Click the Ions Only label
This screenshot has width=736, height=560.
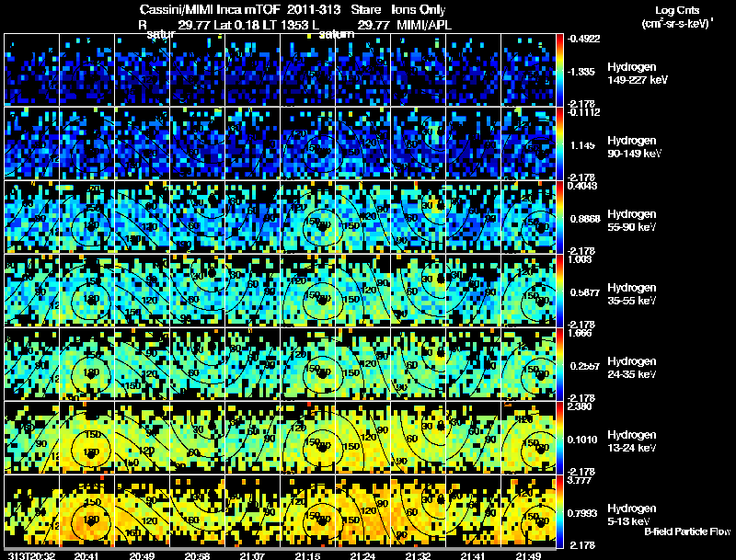tap(419, 10)
